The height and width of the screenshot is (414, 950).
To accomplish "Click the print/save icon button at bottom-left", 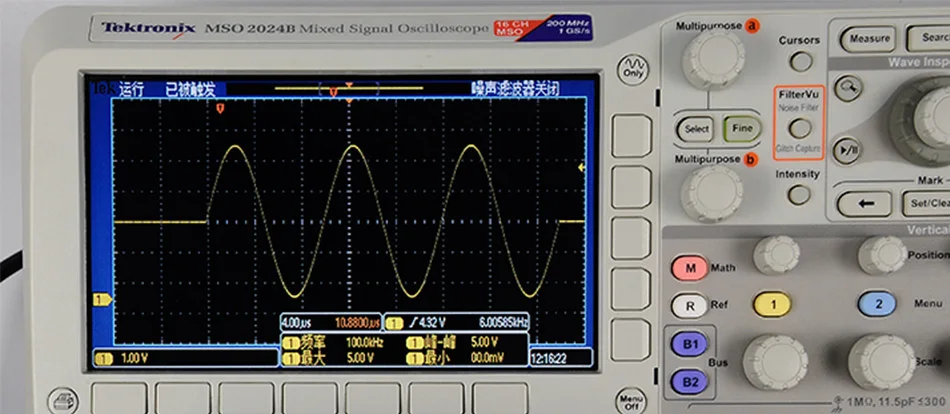I will 63,401.
